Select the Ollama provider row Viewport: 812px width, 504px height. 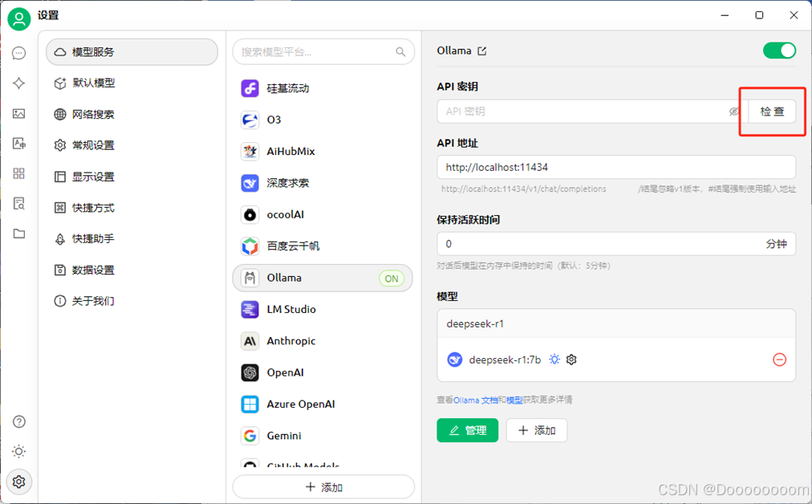click(x=323, y=278)
